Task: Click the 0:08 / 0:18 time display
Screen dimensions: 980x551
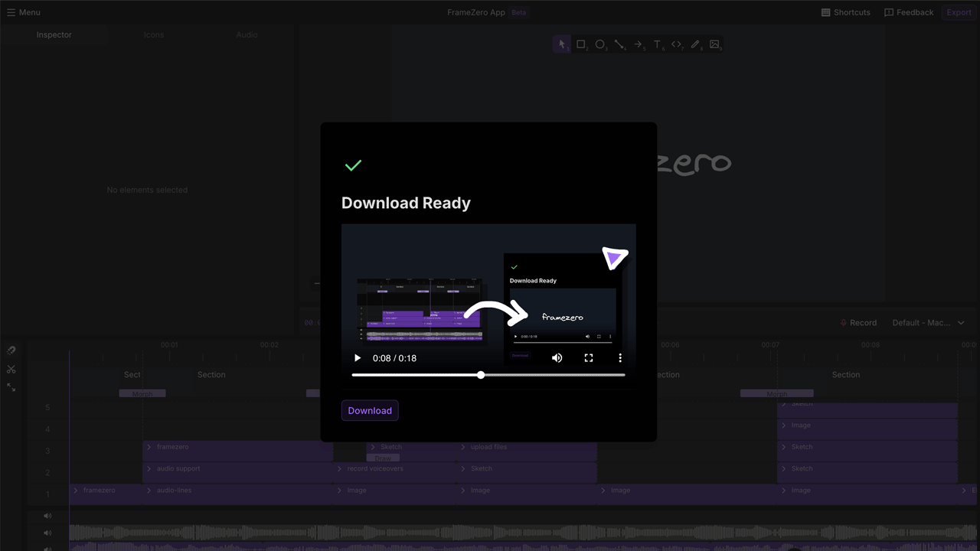Action: pyautogui.click(x=394, y=358)
